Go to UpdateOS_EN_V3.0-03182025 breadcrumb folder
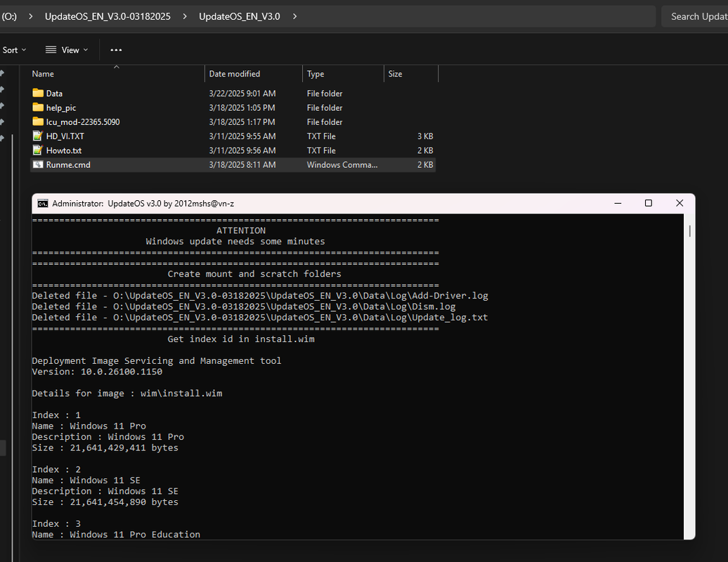This screenshot has height=562, width=728. pyautogui.click(x=108, y=16)
